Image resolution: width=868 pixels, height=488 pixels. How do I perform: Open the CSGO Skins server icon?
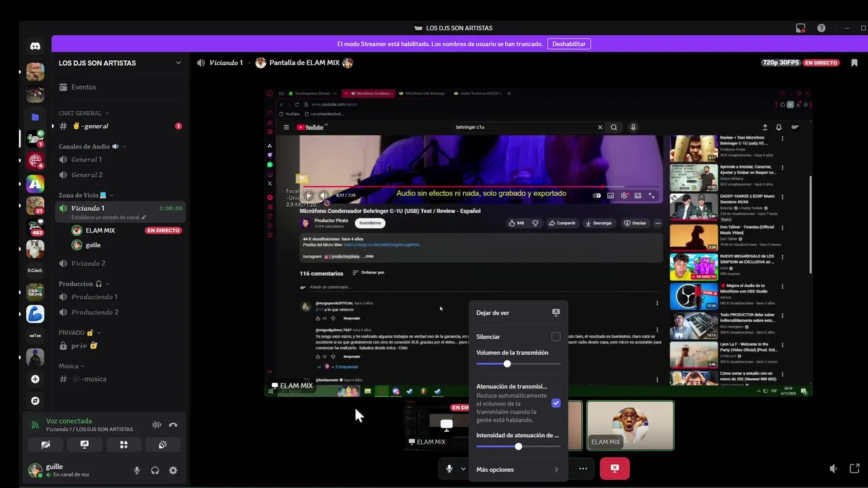[x=35, y=292]
